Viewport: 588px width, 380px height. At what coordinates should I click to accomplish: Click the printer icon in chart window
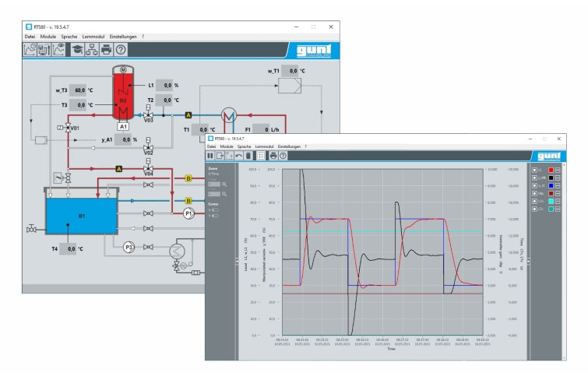click(x=273, y=156)
